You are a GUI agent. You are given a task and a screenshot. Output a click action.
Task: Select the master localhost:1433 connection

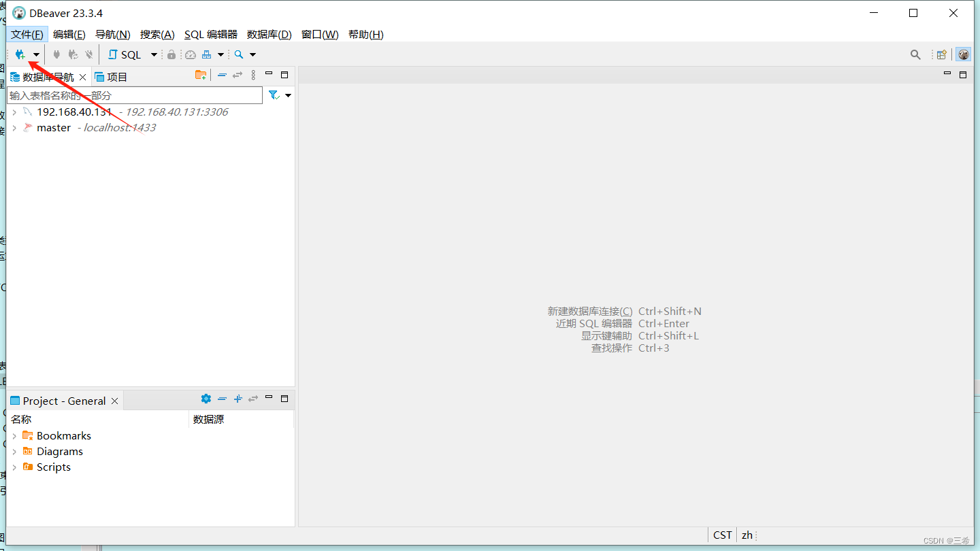pos(89,127)
